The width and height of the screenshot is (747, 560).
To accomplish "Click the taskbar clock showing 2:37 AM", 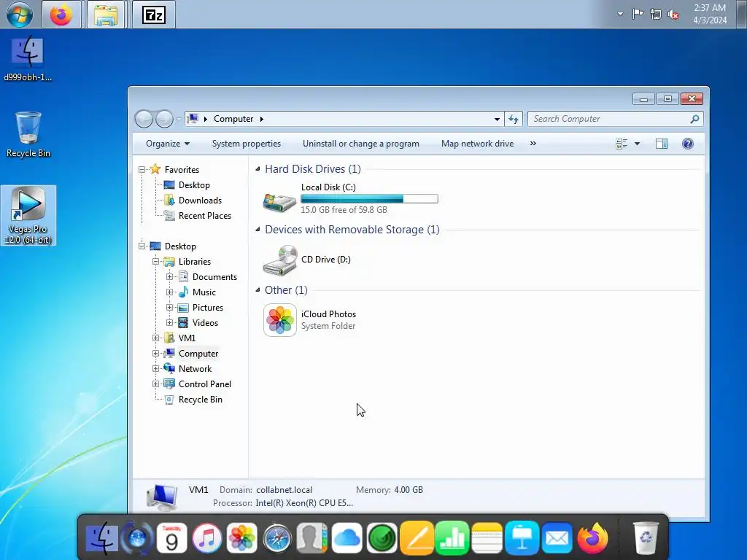I will pyautogui.click(x=710, y=14).
